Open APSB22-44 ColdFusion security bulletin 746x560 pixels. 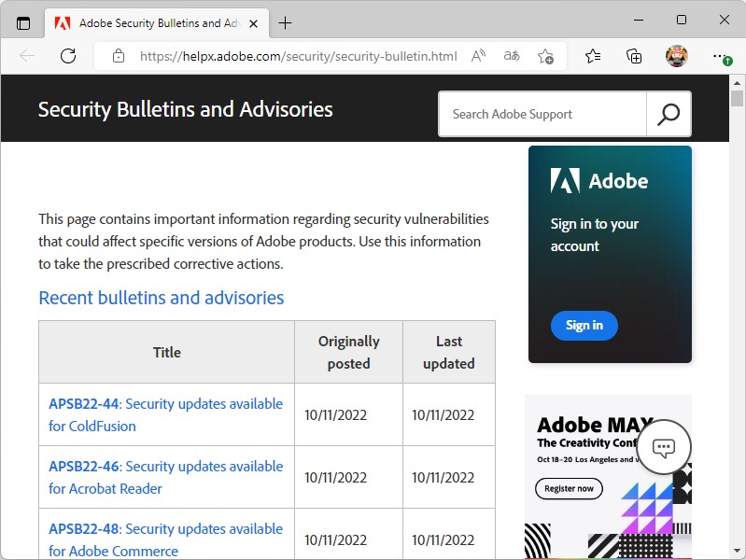165,414
